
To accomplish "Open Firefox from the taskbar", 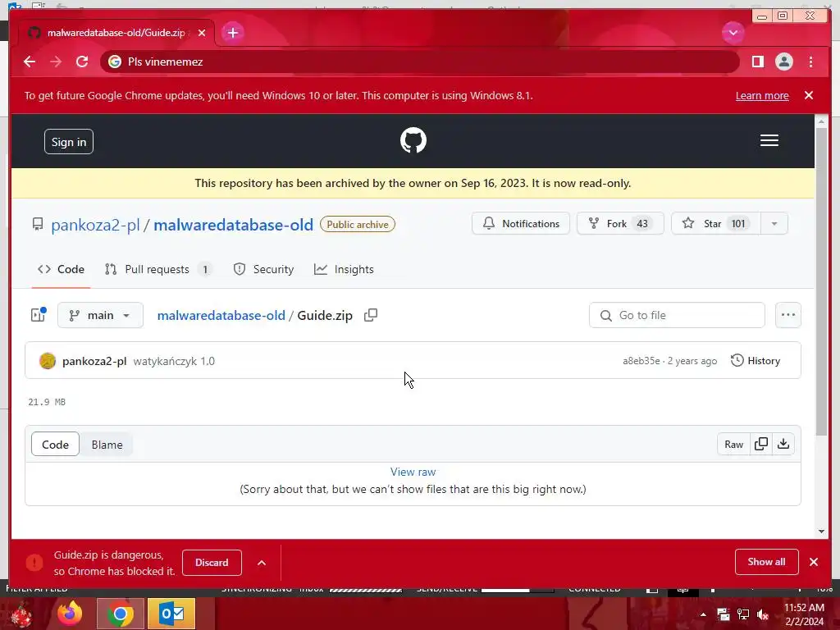I will click(x=71, y=614).
